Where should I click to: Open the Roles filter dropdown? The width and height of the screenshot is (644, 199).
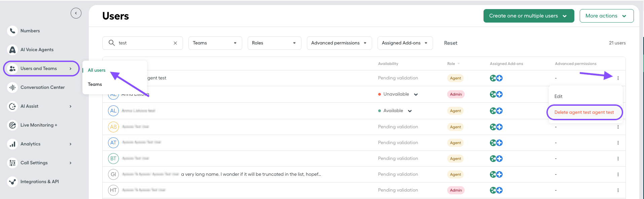[275, 43]
